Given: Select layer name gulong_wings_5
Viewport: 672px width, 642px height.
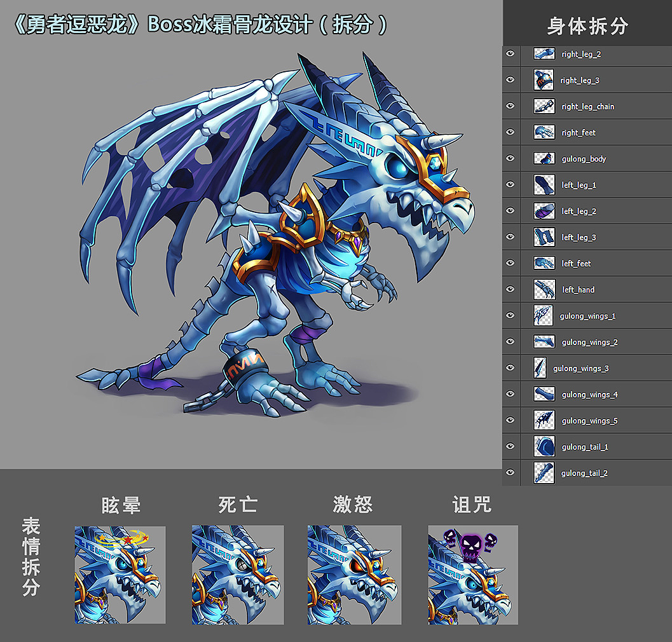Looking at the screenshot, I should click(590, 421).
